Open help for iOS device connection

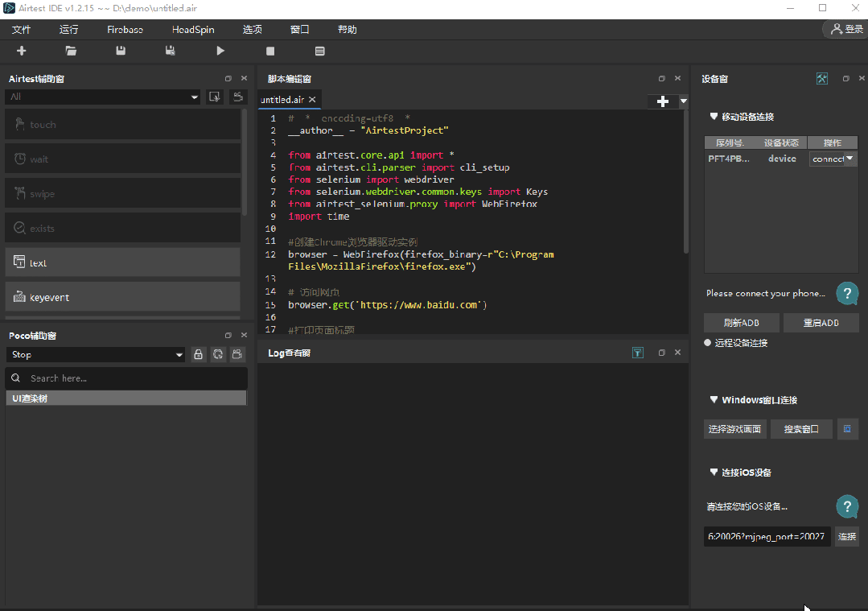point(847,506)
